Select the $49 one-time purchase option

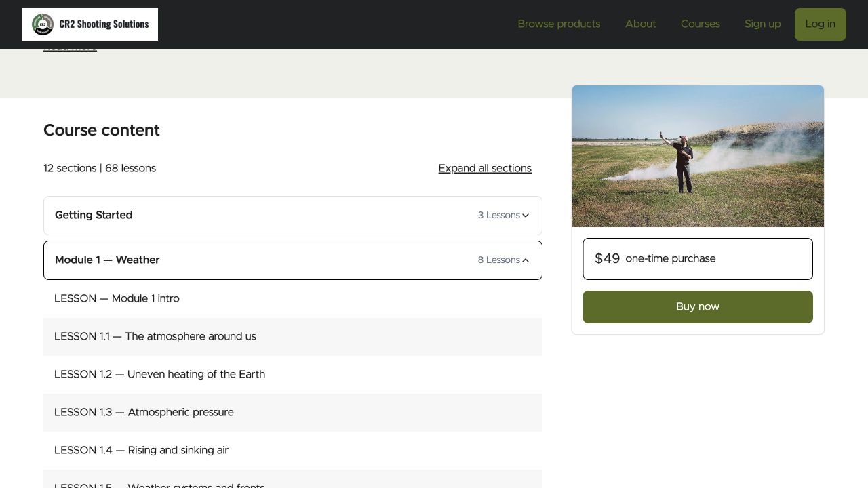[698, 259]
